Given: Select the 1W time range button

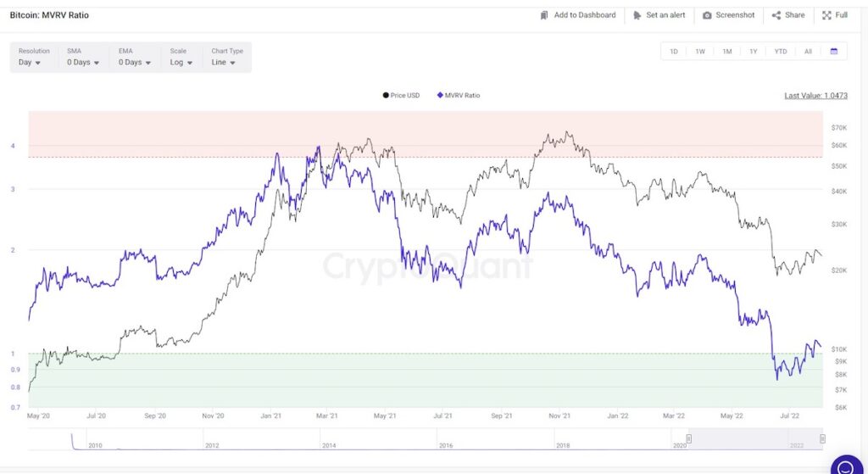Looking at the screenshot, I should coord(700,52).
